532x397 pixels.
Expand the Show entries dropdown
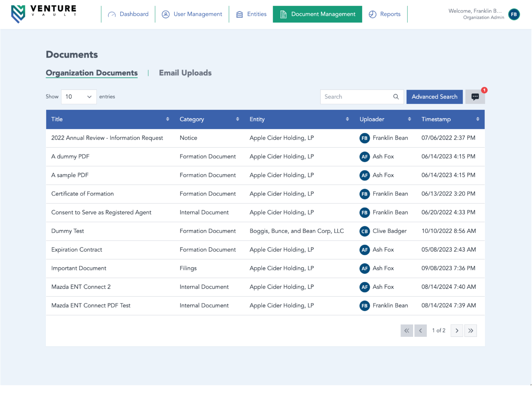point(79,97)
